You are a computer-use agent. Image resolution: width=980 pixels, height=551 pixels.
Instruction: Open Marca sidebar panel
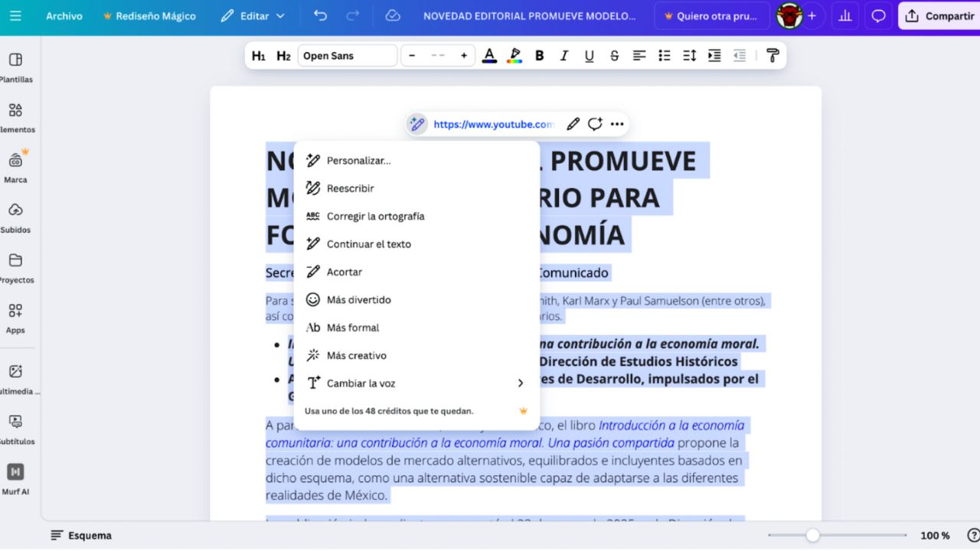coord(15,168)
